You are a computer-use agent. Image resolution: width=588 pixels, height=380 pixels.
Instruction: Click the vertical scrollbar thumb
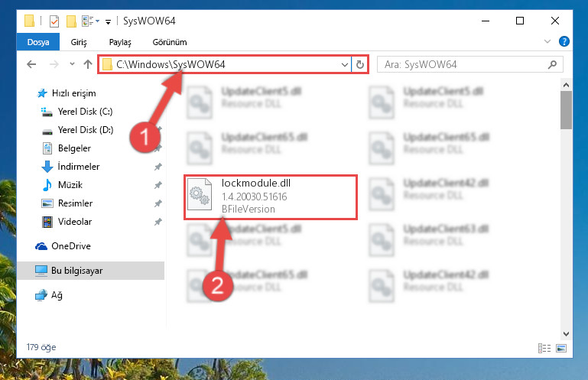tap(566, 110)
